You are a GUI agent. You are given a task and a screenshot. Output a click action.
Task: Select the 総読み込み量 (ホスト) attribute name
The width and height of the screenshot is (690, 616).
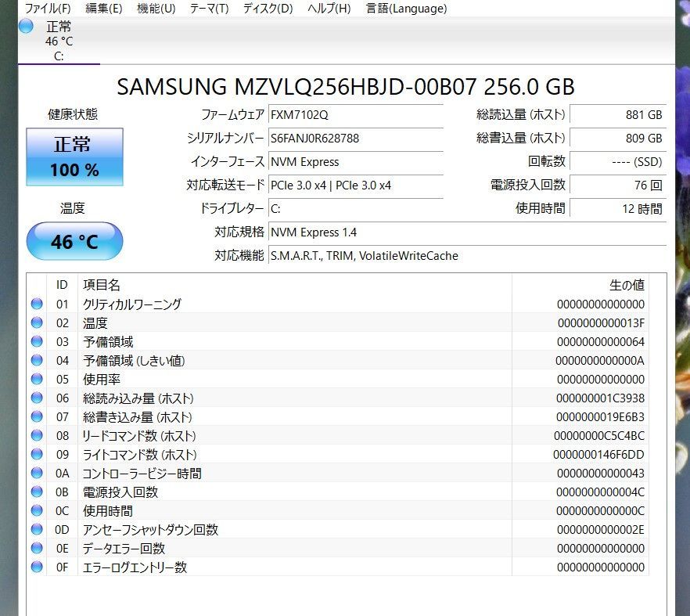coord(138,398)
